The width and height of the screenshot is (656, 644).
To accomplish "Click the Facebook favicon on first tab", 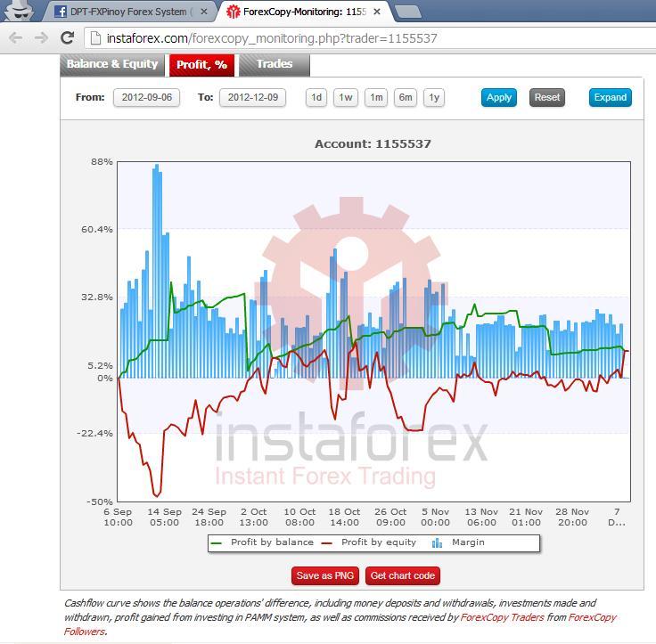I will tap(61, 12).
